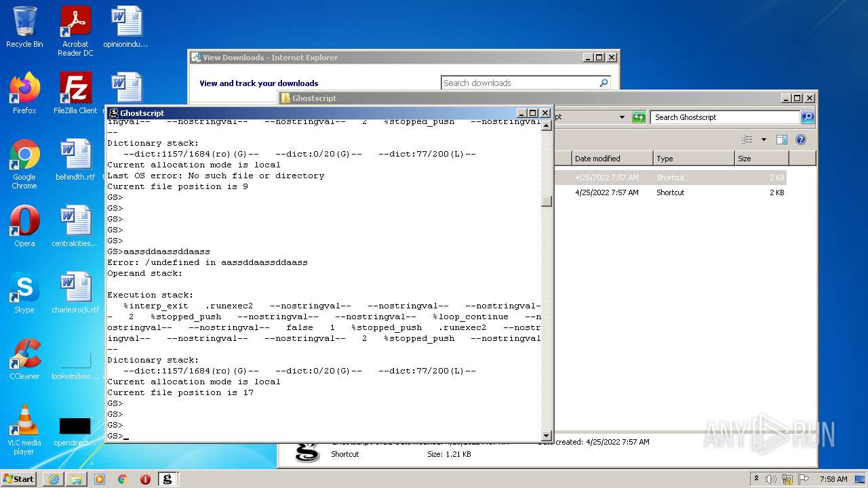The image size is (868, 488).
Task: Click 'View and track your downloads' heading
Action: coord(259,83)
